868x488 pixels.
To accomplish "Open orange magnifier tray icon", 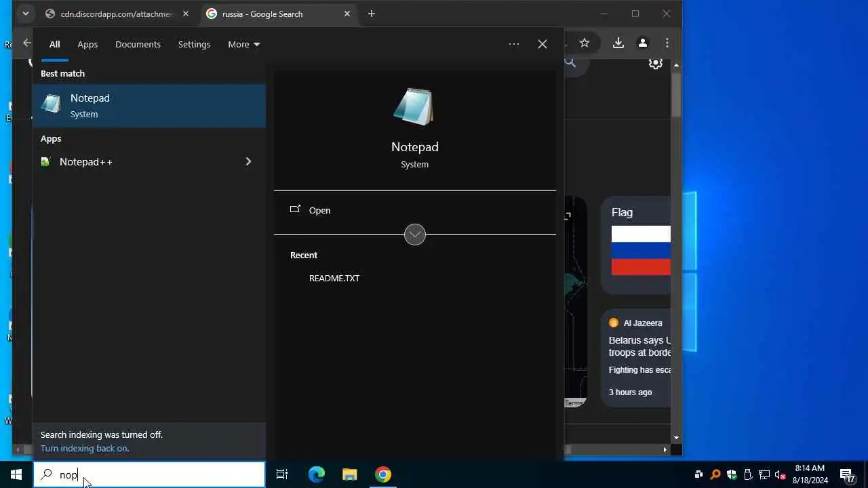I will pyautogui.click(x=715, y=474).
